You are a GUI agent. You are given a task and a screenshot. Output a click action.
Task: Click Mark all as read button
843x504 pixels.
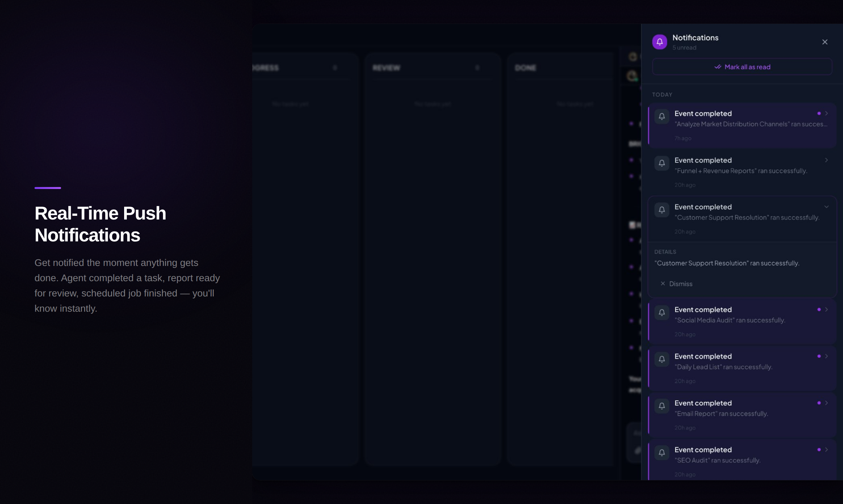coord(742,67)
